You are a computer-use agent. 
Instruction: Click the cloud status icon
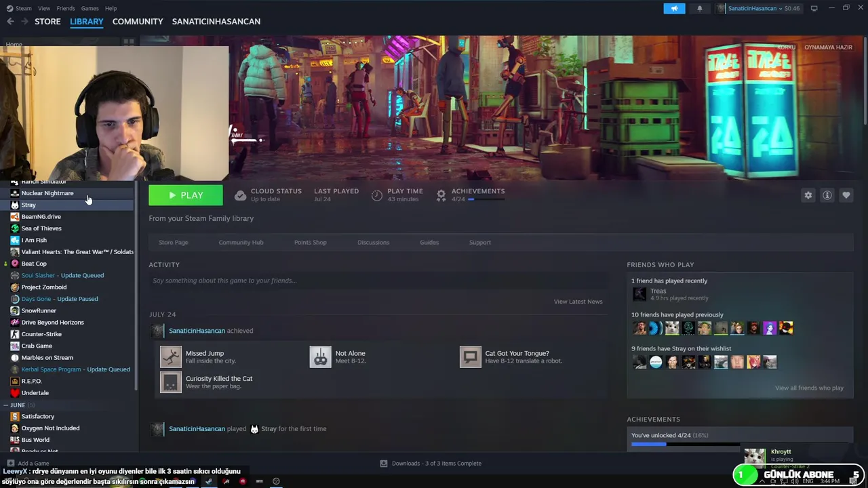(x=240, y=195)
